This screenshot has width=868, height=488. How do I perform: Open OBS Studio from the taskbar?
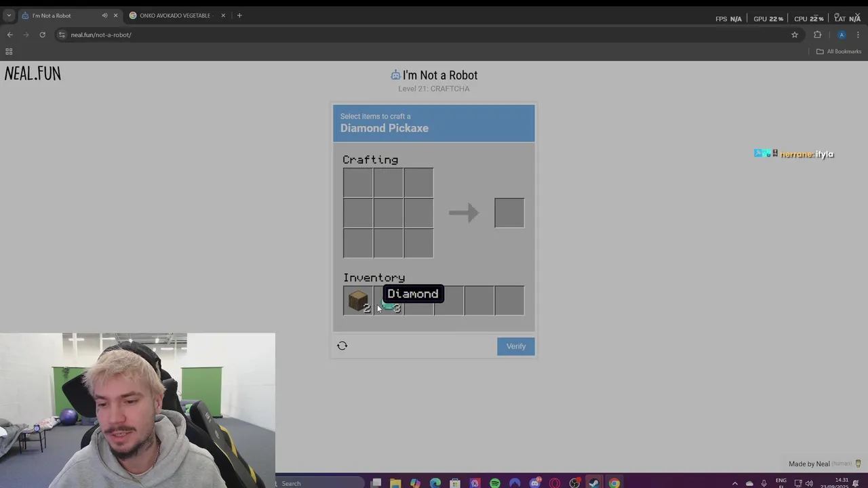(574, 483)
